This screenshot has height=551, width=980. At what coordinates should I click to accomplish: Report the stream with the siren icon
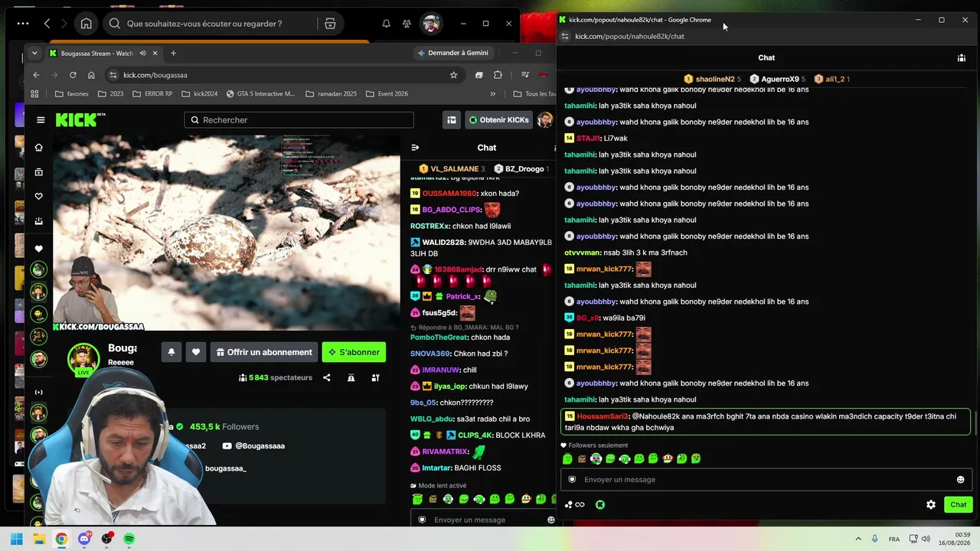(x=351, y=377)
